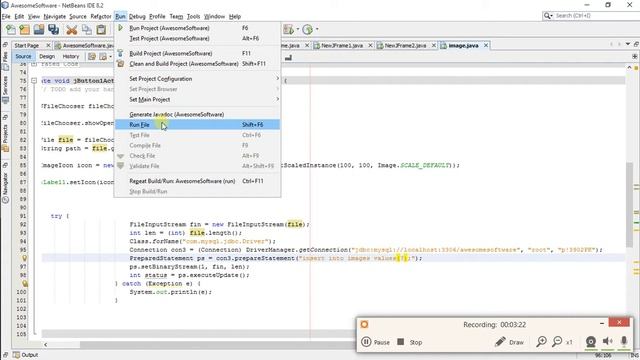Switch editor to History view
Image resolution: width=640 pixels, height=360 pixels.
click(x=71, y=56)
